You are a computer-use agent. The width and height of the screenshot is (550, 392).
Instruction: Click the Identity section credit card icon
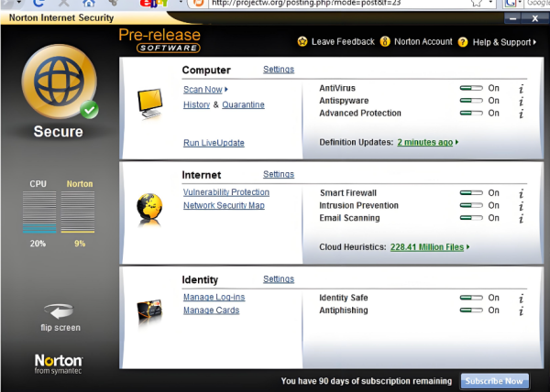click(x=149, y=310)
